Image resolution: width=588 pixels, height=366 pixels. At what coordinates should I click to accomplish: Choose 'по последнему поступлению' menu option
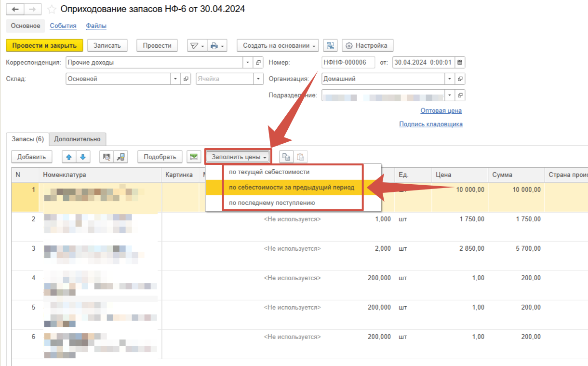[x=272, y=203]
